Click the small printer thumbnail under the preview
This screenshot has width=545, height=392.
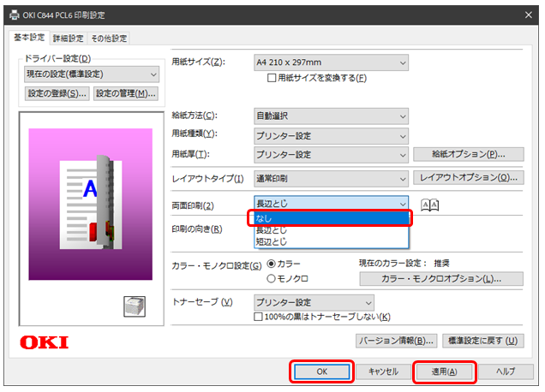point(135,306)
